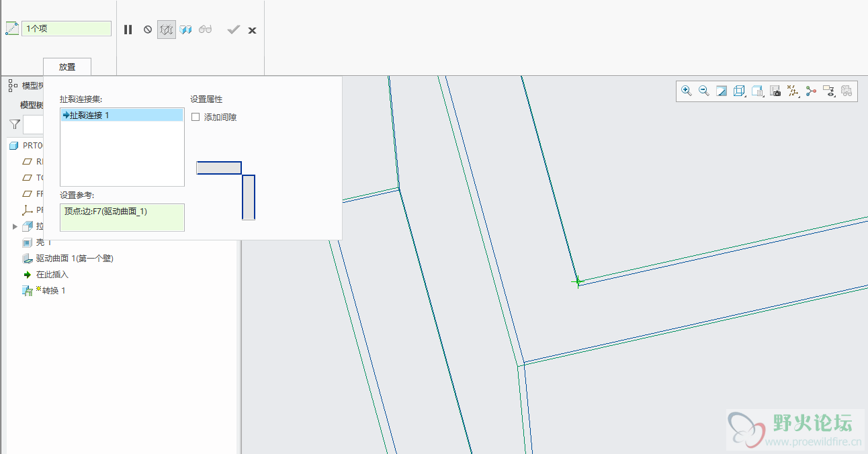The width and height of the screenshot is (868, 454).
Task: Click the rip connect L-shape diagram
Action: tap(226, 190)
